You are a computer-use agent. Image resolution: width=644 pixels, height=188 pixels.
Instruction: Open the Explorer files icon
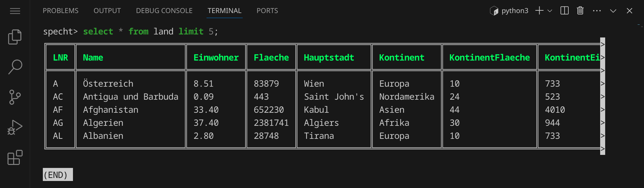15,37
